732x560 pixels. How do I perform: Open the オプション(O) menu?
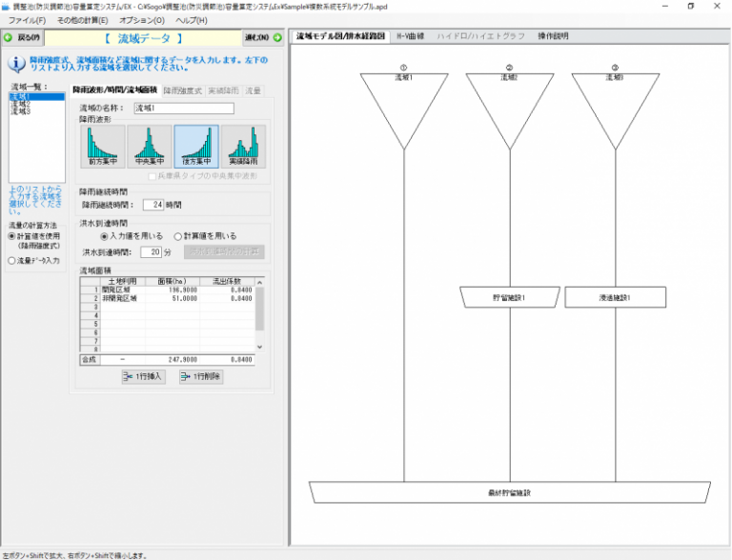[x=141, y=20]
